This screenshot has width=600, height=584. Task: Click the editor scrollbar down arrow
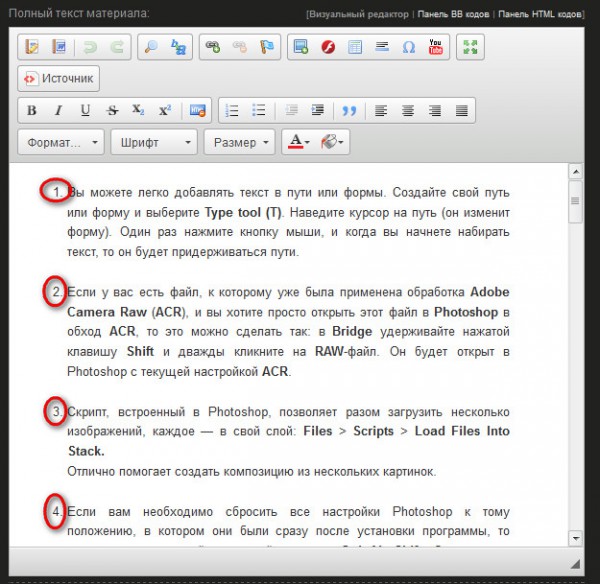[576, 538]
